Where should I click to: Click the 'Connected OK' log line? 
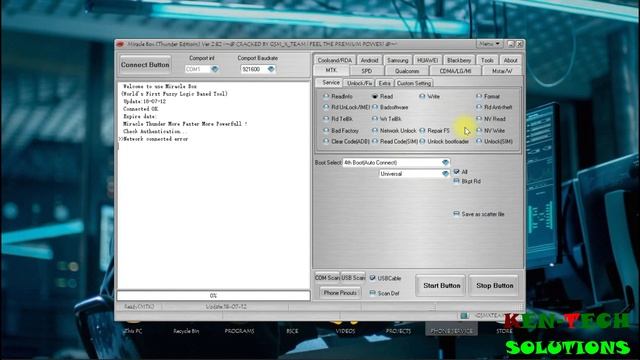(140, 109)
